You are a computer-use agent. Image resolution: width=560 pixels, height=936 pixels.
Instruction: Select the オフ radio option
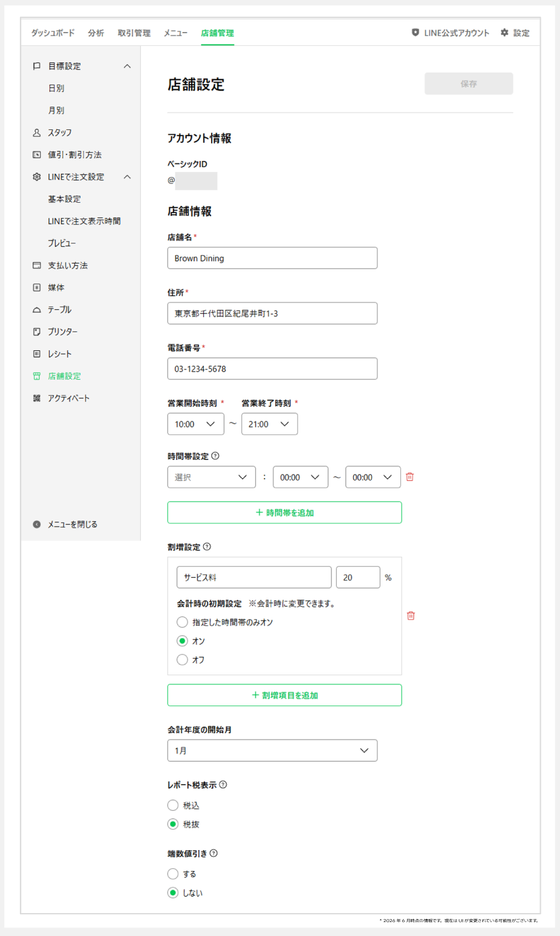pyautogui.click(x=182, y=659)
